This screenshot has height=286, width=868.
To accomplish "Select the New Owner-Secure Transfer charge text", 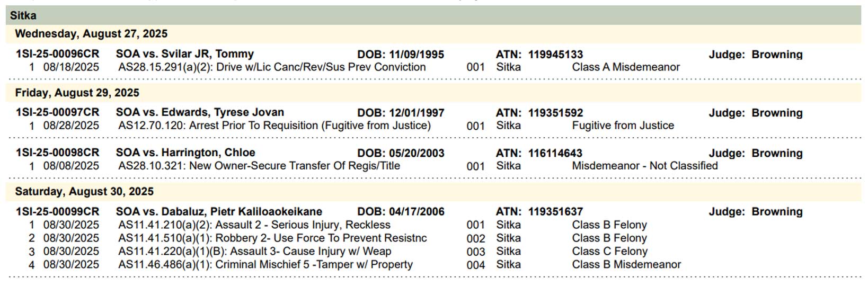I will pyautogui.click(x=259, y=166).
